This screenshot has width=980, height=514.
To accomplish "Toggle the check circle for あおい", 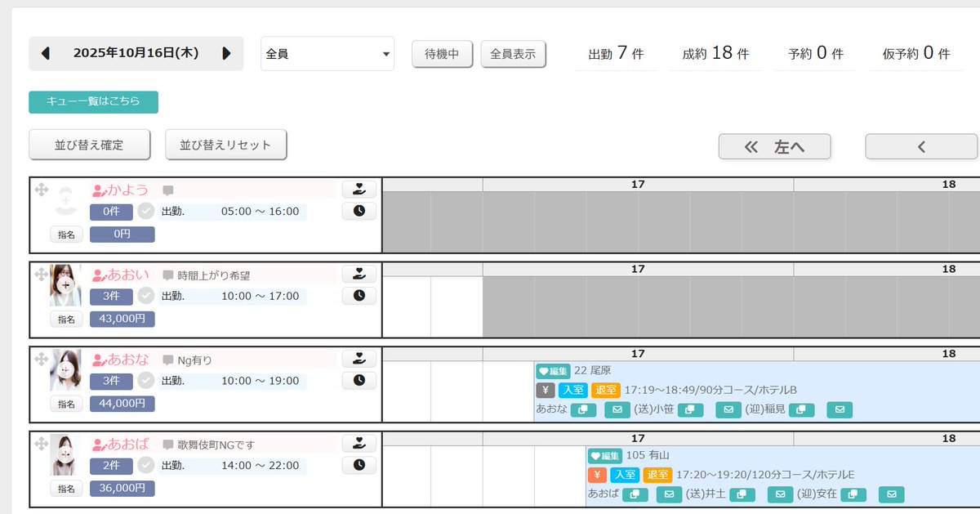I will click(x=146, y=297).
